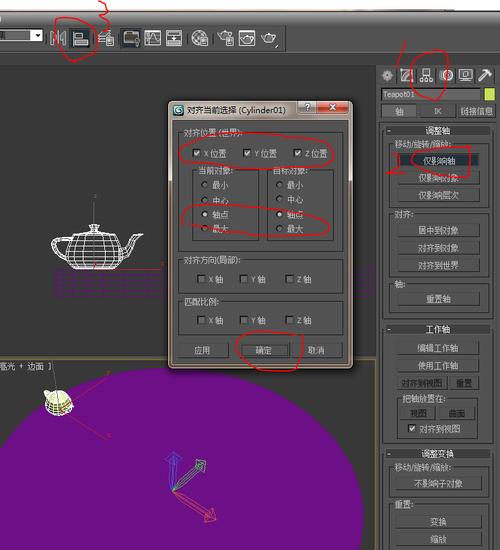The height and width of the screenshot is (550, 500).
Task: Switch to the Display command panel tab
Action: click(x=466, y=75)
